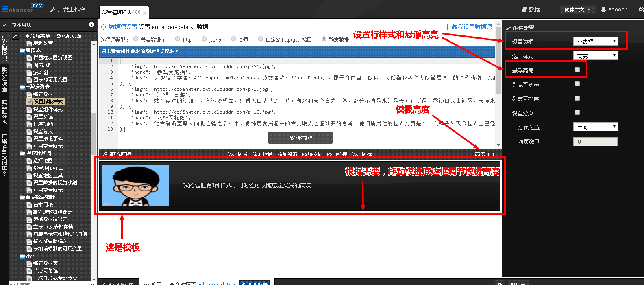Click the 保存数据源 button
Screen dimensions: 644x285
pyautogui.click(x=300, y=138)
